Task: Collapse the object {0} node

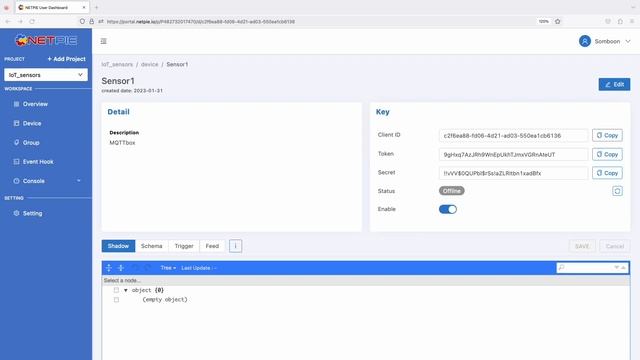Action: [x=126, y=290]
